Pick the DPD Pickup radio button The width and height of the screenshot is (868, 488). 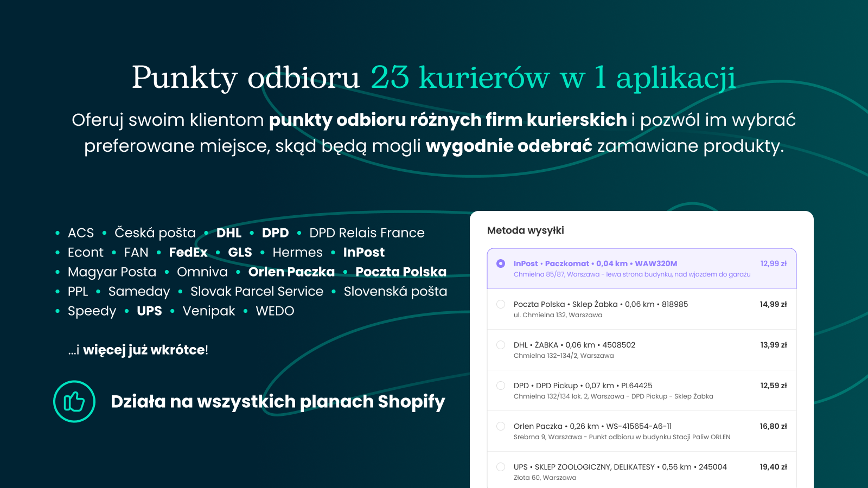501,386
